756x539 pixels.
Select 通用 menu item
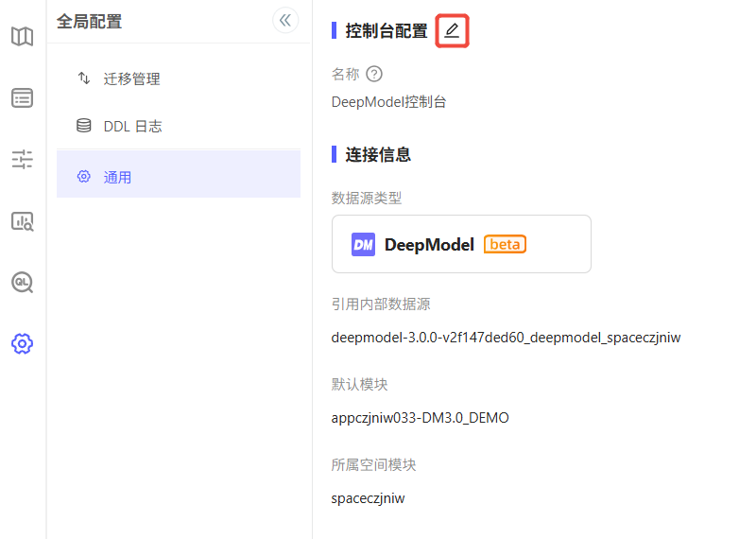(x=179, y=174)
